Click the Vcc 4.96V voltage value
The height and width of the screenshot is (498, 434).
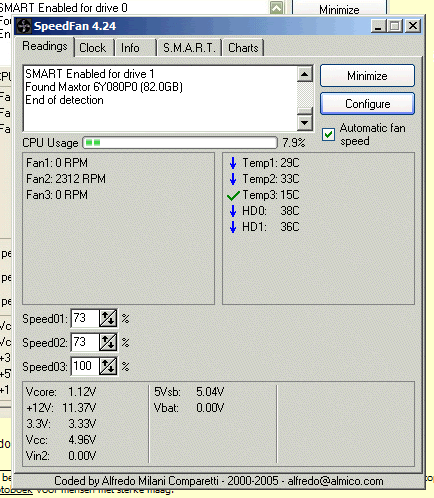click(82, 440)
